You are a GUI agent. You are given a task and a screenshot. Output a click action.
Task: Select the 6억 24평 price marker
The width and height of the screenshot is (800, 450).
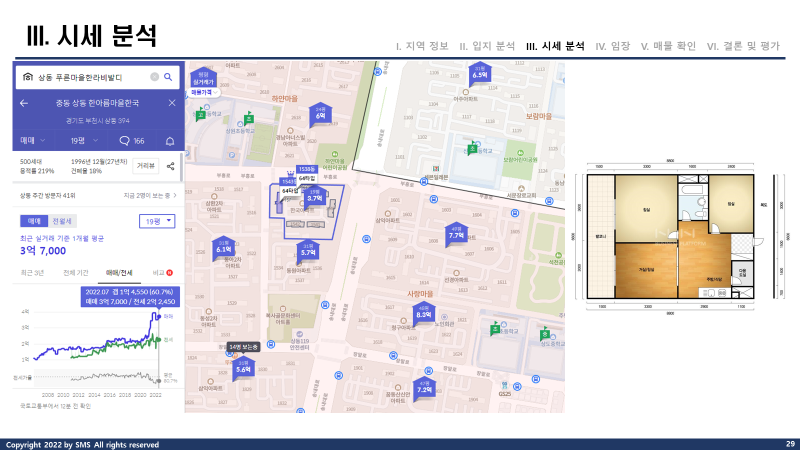pyautogui.click(x=320, y=114)
